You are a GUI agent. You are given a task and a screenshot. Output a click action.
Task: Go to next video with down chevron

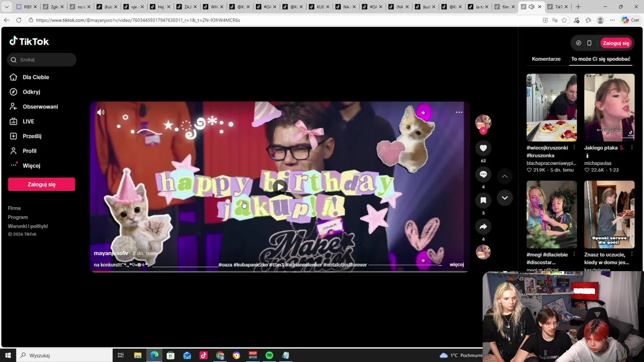[x=505, y=198]
